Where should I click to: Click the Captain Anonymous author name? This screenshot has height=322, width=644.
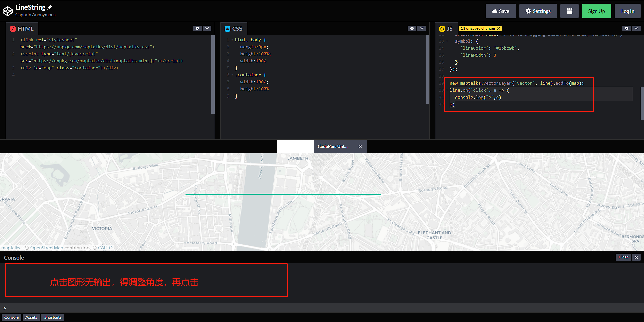[x=36, y=15]
